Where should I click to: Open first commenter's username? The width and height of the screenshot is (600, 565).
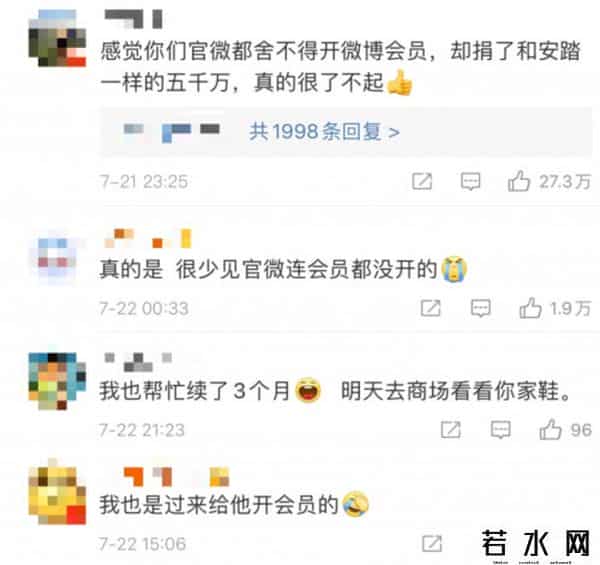click(133, 19)
